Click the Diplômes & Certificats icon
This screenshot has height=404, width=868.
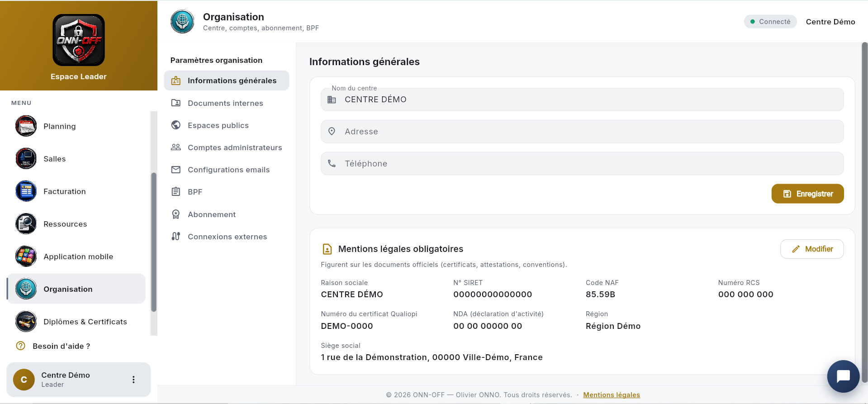point(26,322)
